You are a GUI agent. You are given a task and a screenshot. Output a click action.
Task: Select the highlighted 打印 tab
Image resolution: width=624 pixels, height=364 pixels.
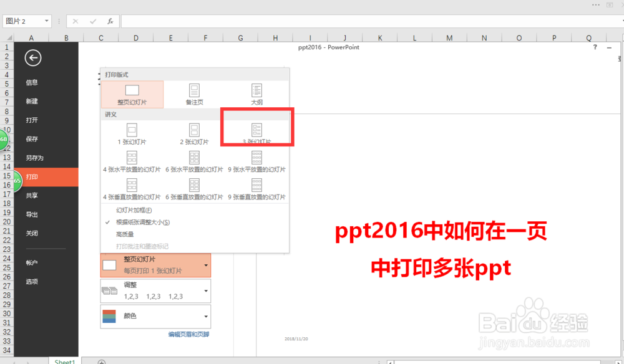[x=46, y=177]
